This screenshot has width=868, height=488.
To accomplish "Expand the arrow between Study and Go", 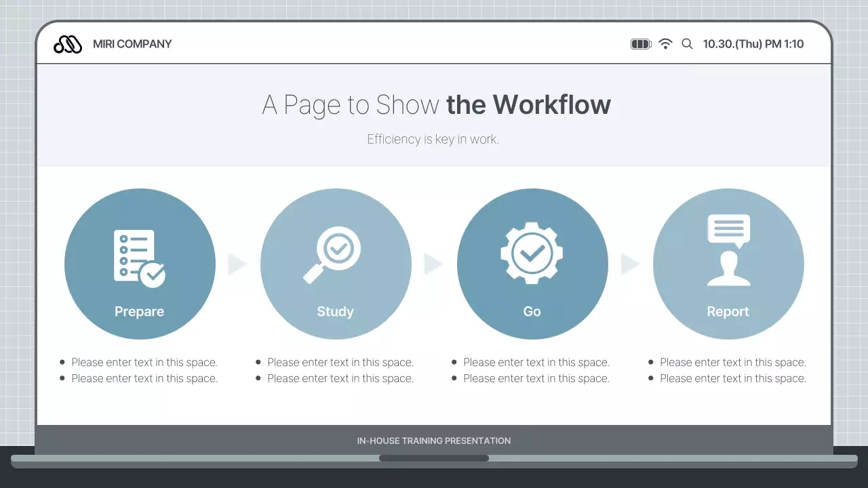I will coord(434,264).
